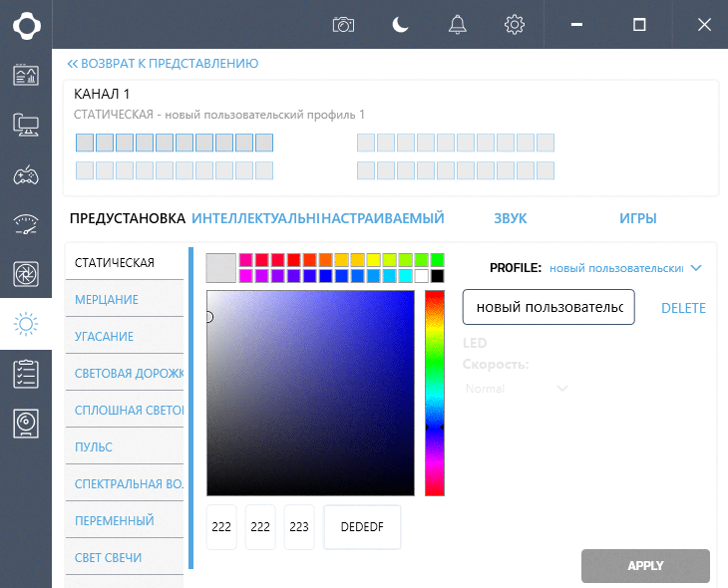728x588 pixels.
Task: Switch to ИНТЕЛЛЕКТУАЛЬНЫЙ tab
Action: coord(255,218)
